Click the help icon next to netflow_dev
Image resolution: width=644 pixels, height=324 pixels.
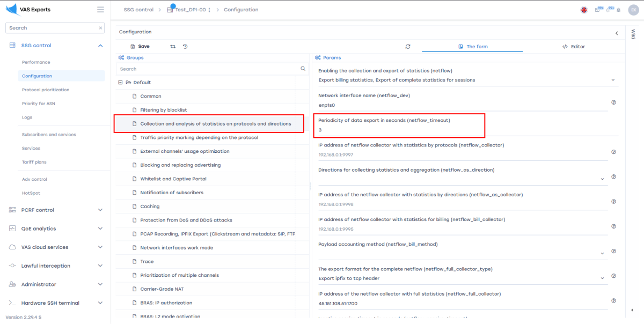613,102
